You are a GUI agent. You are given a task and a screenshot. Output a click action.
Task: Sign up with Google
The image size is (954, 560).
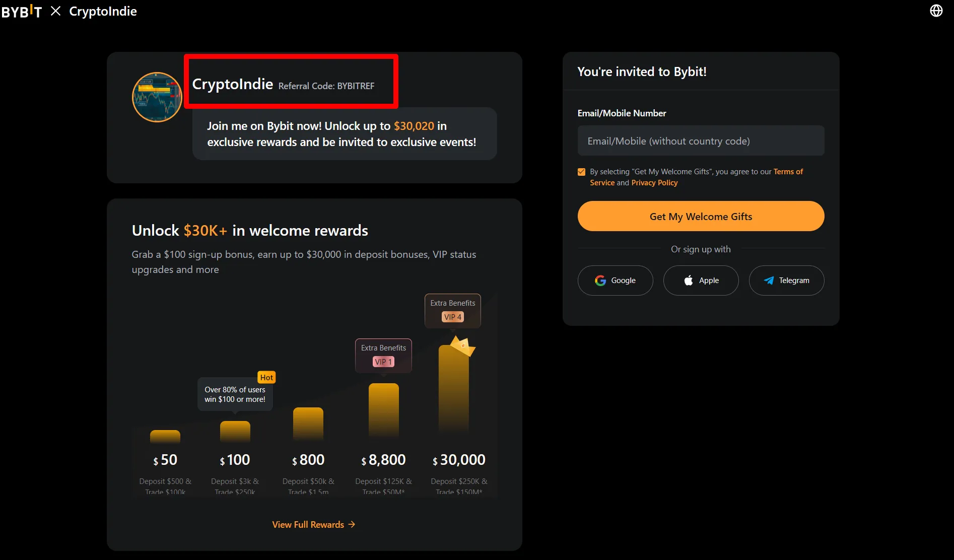click(x=615, y=281)
